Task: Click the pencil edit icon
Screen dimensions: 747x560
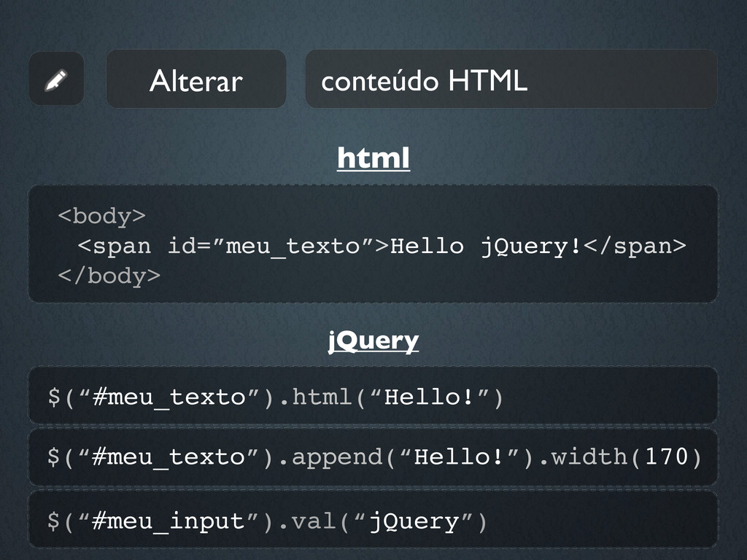Action: 56,79
